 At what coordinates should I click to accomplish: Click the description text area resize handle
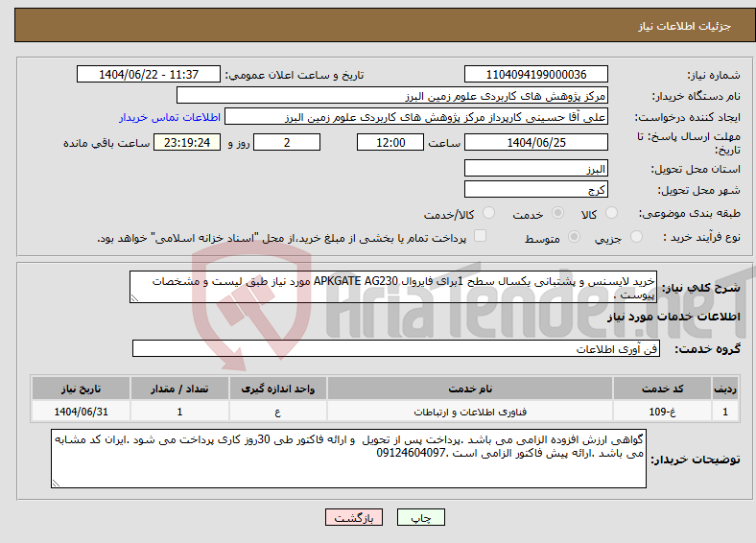pyautogui.click(x=134, y=298)
